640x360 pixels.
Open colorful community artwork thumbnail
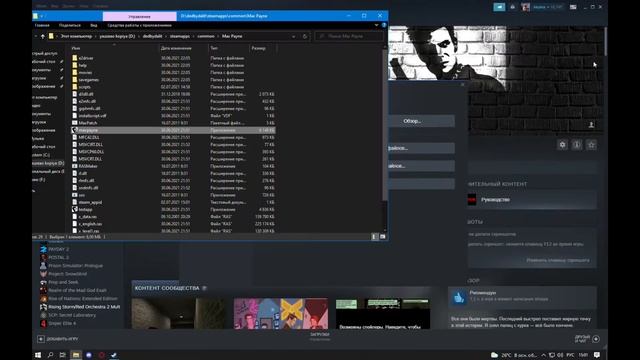pyautogui.click(x=281, y=313)
